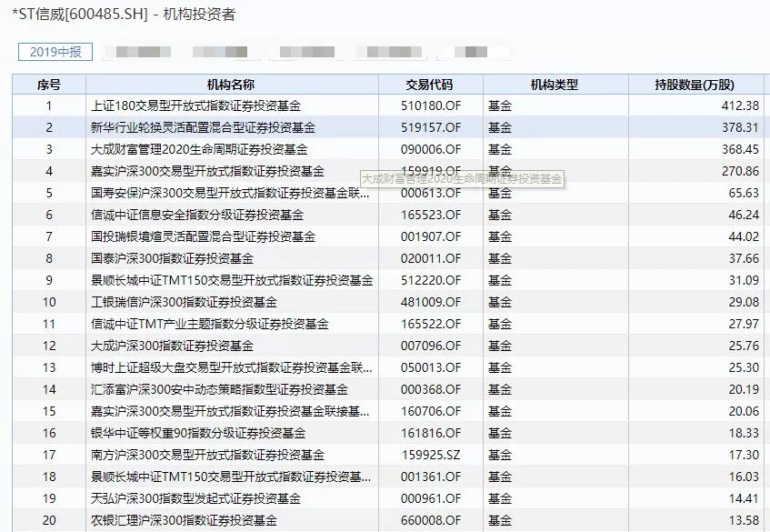Sort by 序号 column header

pos(49,85)
